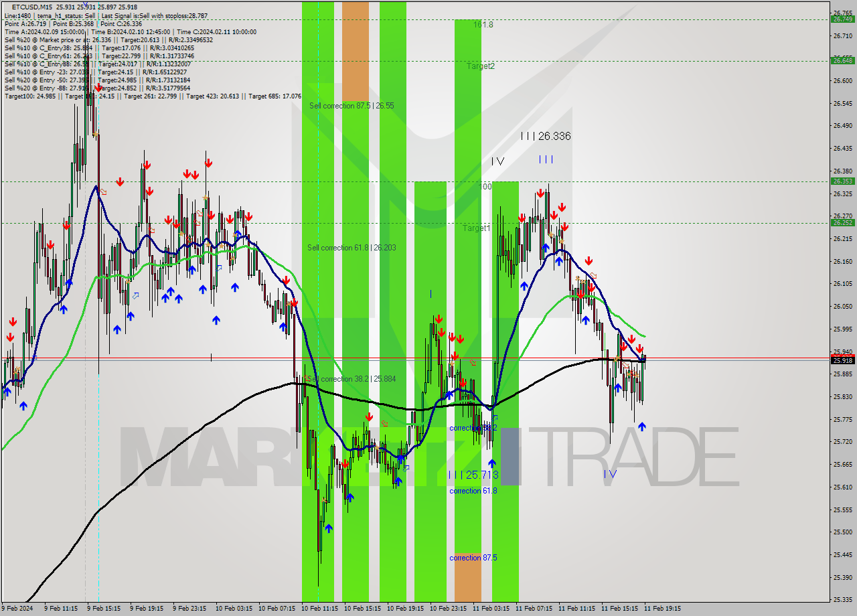Image resolution: width=857 pixels, height=616 pixels.
Task: Click 'Sell correction 87.5 | 26.55' label
Action: [352, 106]
